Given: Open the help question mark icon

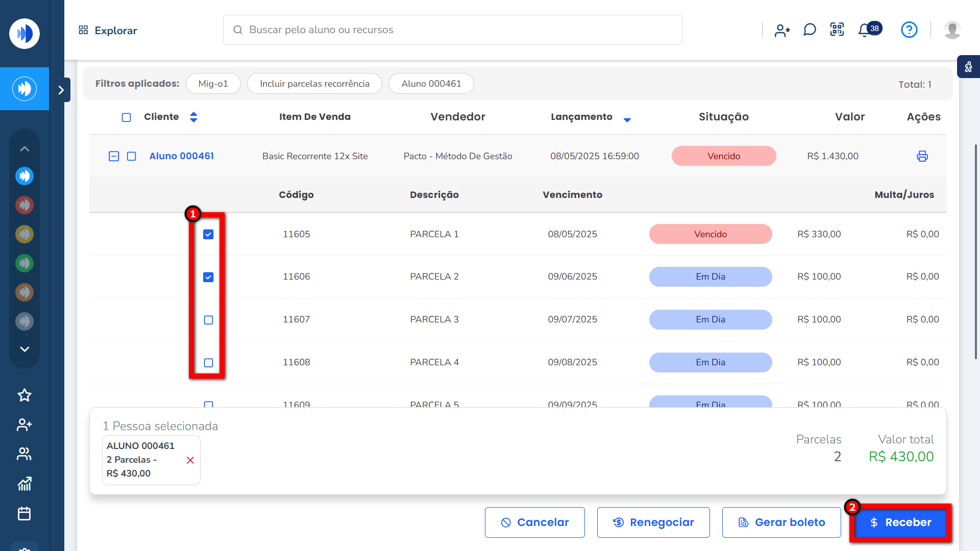Looking at the screenshot, I should [x=909, y=30].
